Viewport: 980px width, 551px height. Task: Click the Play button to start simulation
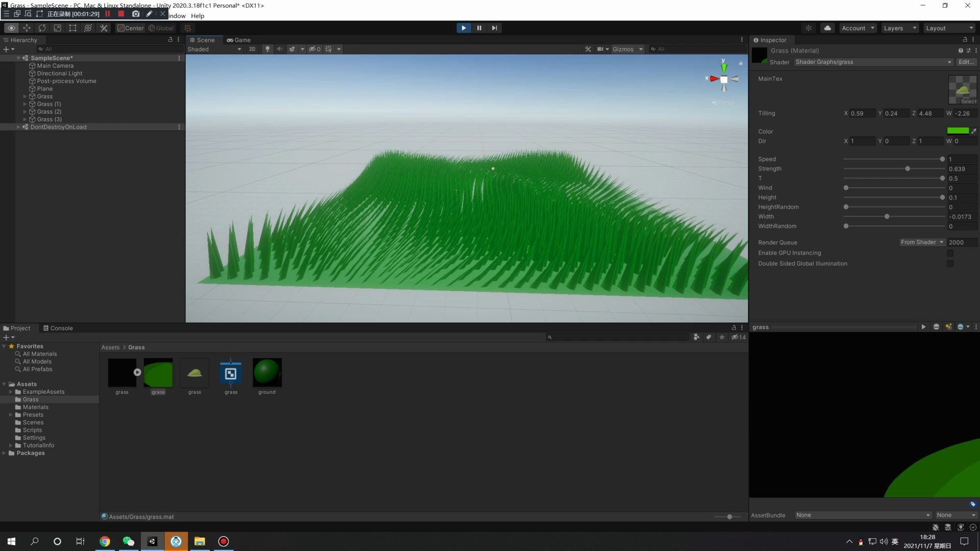tap(463, 28)
